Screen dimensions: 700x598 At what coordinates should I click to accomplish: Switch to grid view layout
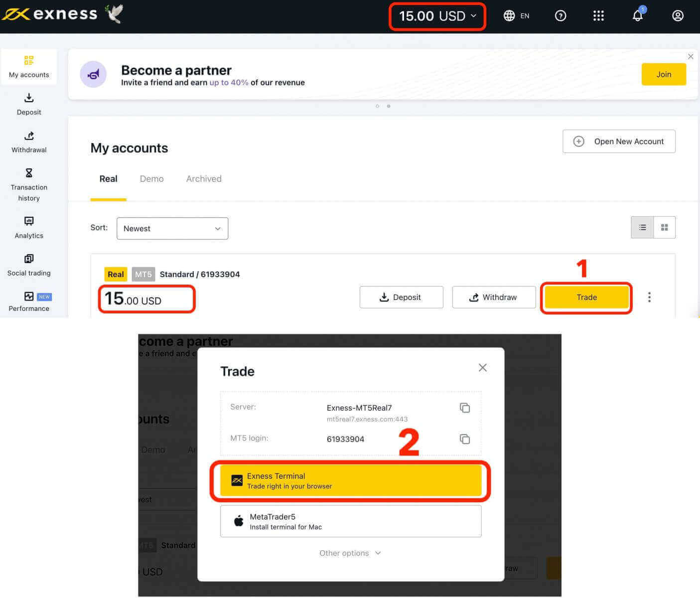click(x=664, y=228)
